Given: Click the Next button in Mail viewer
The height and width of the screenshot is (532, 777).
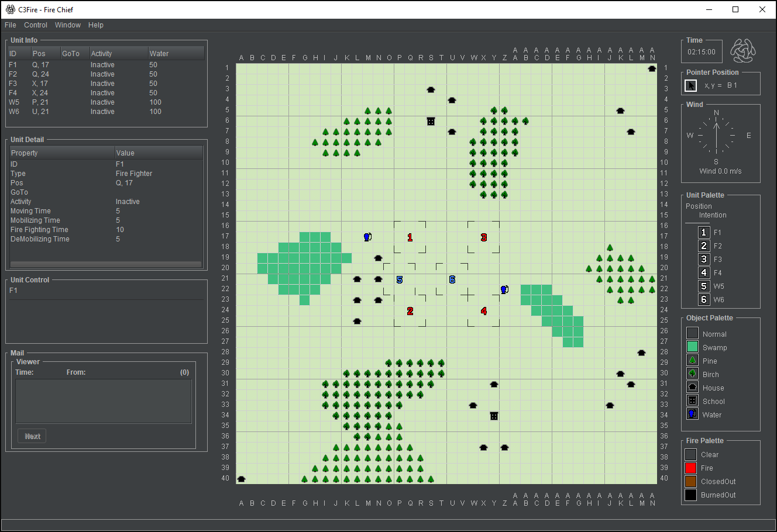Looking at the screenshot, I should coord(32,436).
